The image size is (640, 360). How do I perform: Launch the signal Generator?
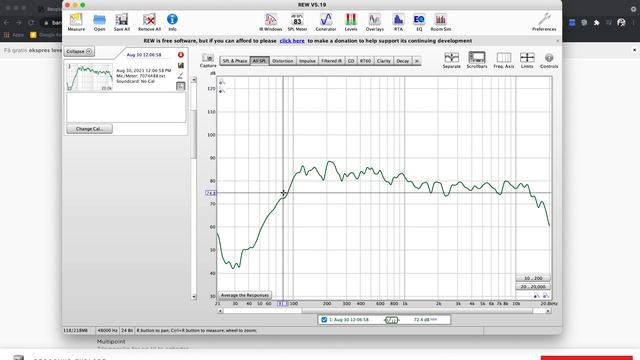(x=326, y=22)
